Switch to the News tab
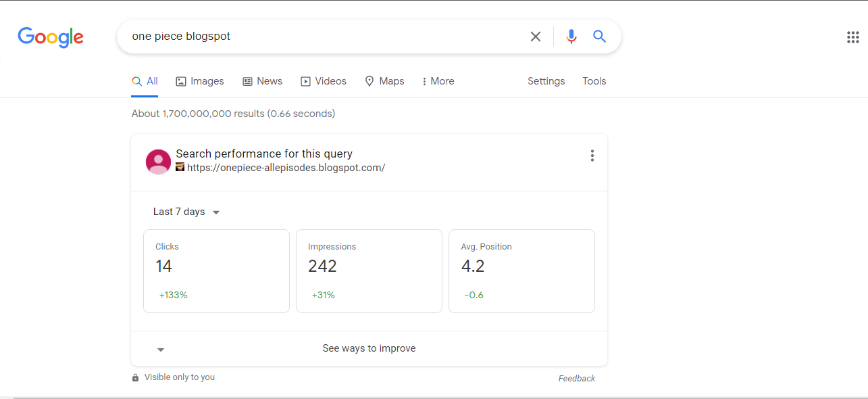The width and height of the screenshot is (868, 399). pos(262,80)
